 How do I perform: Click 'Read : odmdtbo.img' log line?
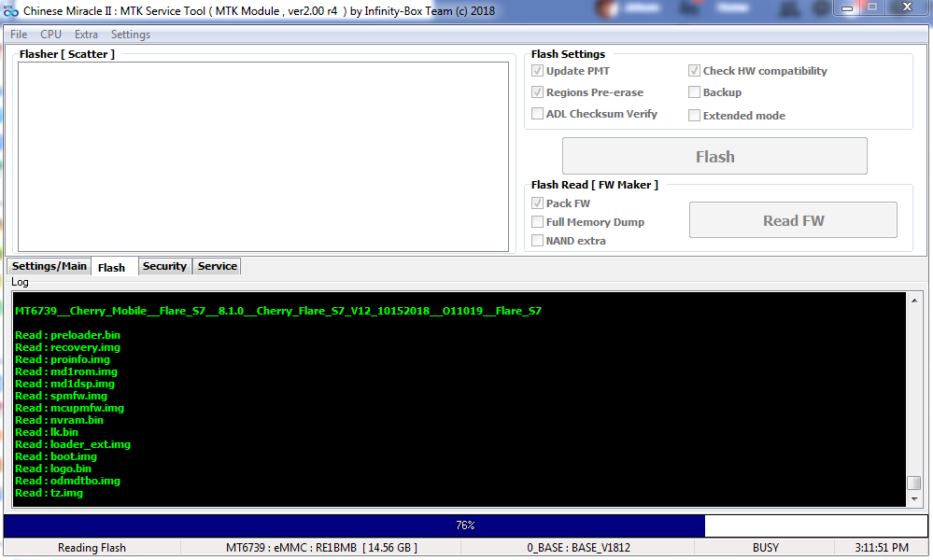pos(68,481)
